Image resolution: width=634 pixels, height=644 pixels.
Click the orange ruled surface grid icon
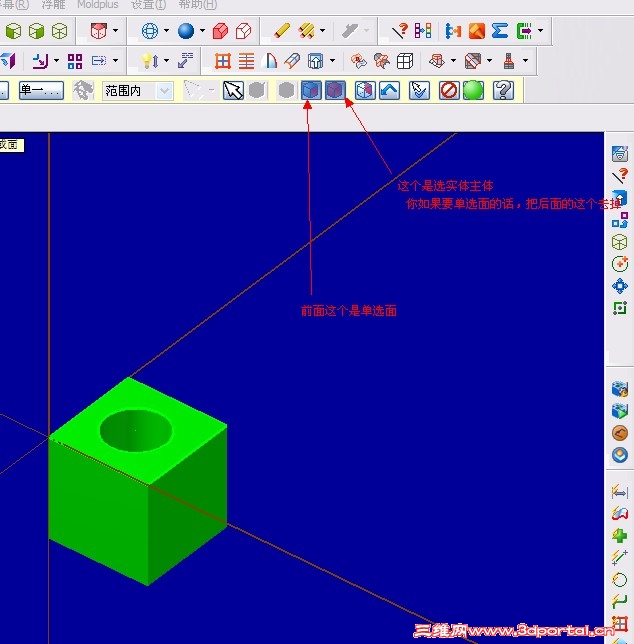[x=223, y=61]
